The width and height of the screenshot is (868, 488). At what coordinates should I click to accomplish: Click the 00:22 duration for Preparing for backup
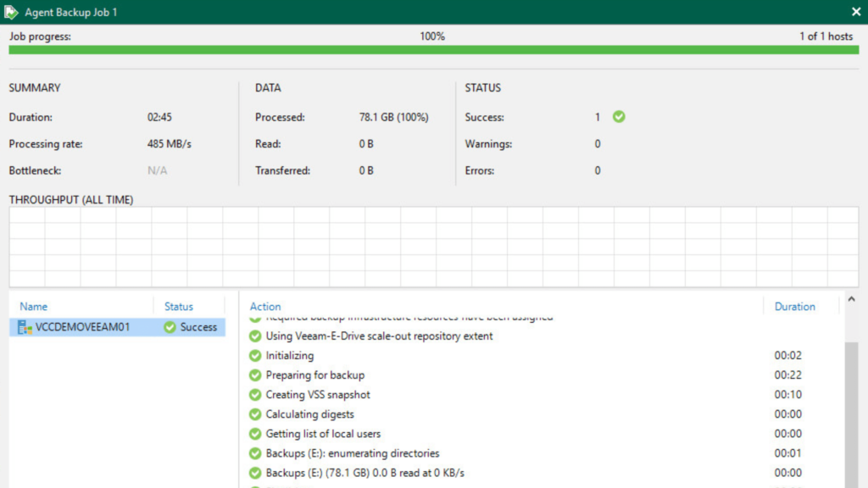coord(787,375)
